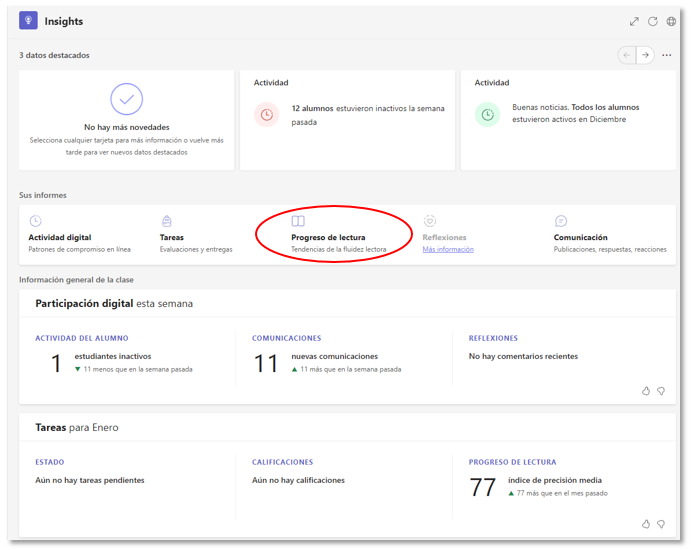Click the PROGRESO DE LECTURA heading

513,462
